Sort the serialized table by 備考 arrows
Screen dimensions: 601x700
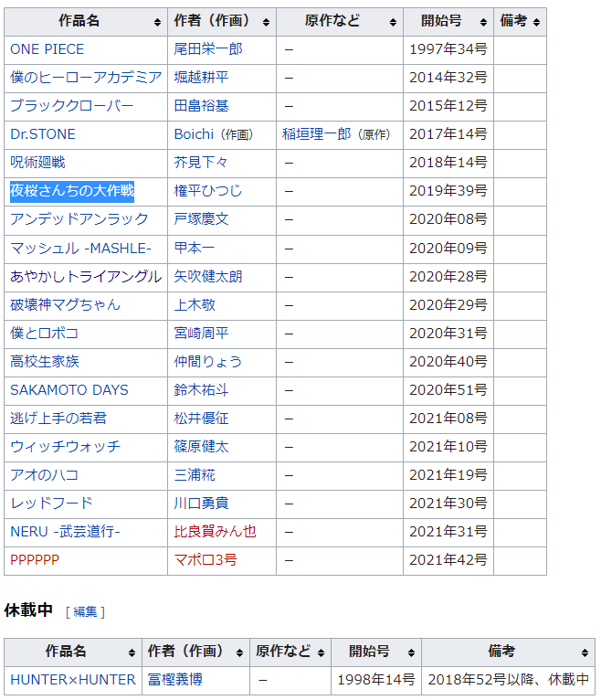pyautogui.click(x=536, y=22)
